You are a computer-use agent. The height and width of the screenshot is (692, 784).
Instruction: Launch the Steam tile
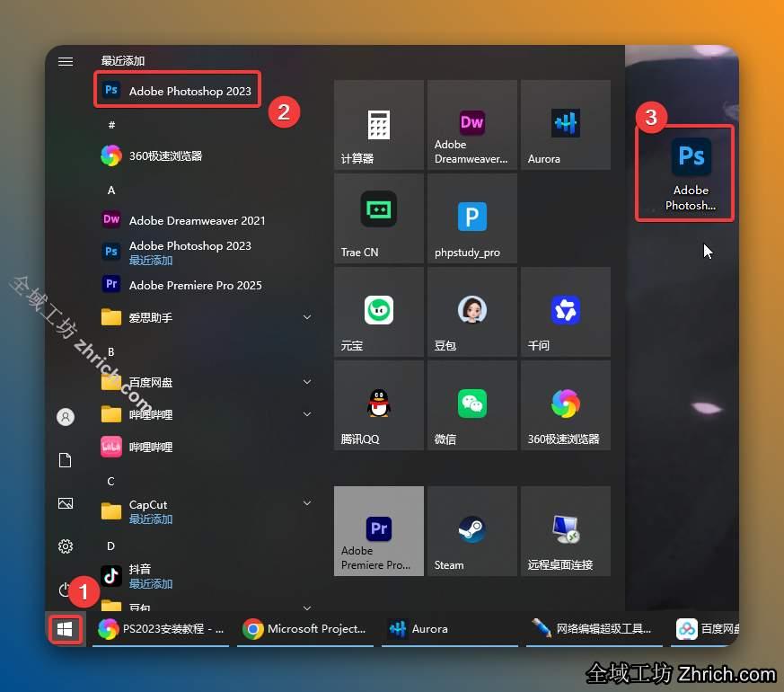click(472, 531)
